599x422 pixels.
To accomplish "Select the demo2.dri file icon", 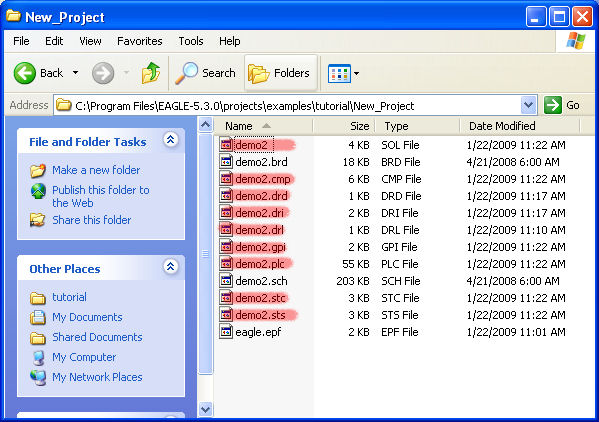I will [226, 213].
